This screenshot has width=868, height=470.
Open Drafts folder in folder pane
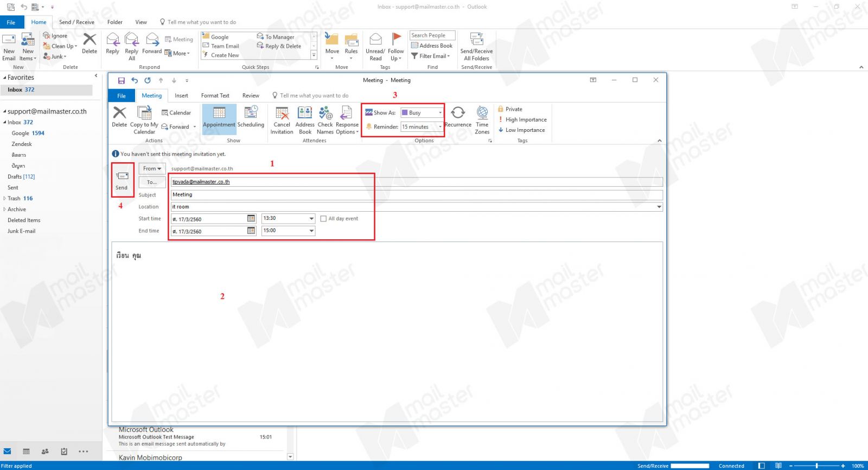coord(21,176)
